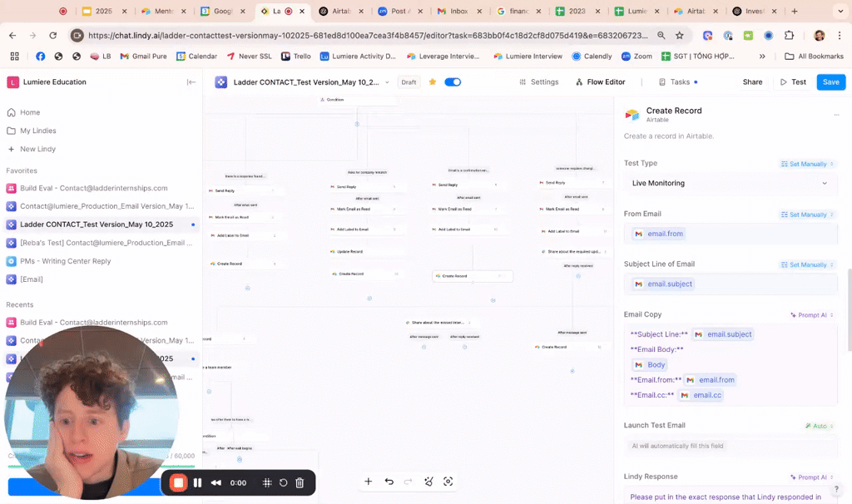Click the blue Save button
Image resolution: width=852 pixels, height=504 pixels.
[830, 82]
